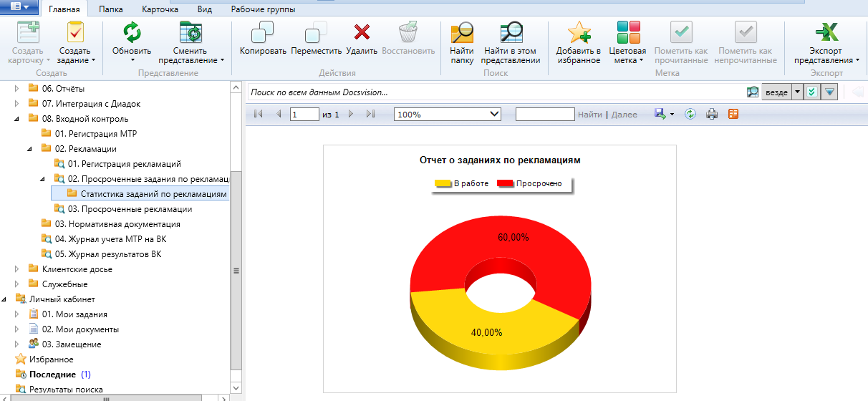The image size is (868, 401).
Task: Switch to the Карточка tab
Action: (160, 9)
